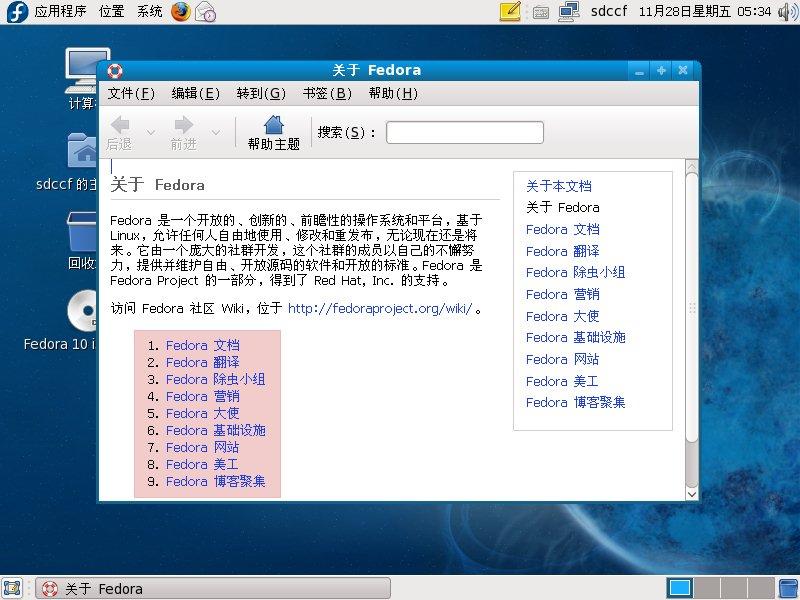Click the keyboard input method indicator icon

pyautogui.click(x=541, y=12)
